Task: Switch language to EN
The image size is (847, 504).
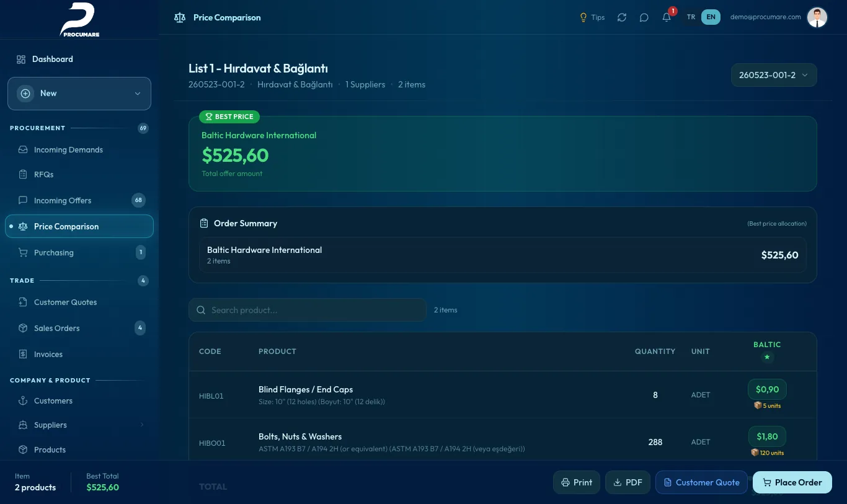Action: [x=711, y=17]
